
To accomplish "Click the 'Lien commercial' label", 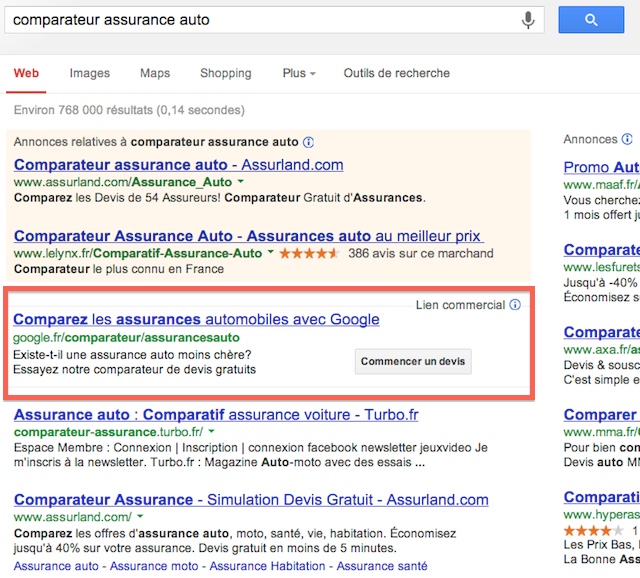I will (460, 305).
